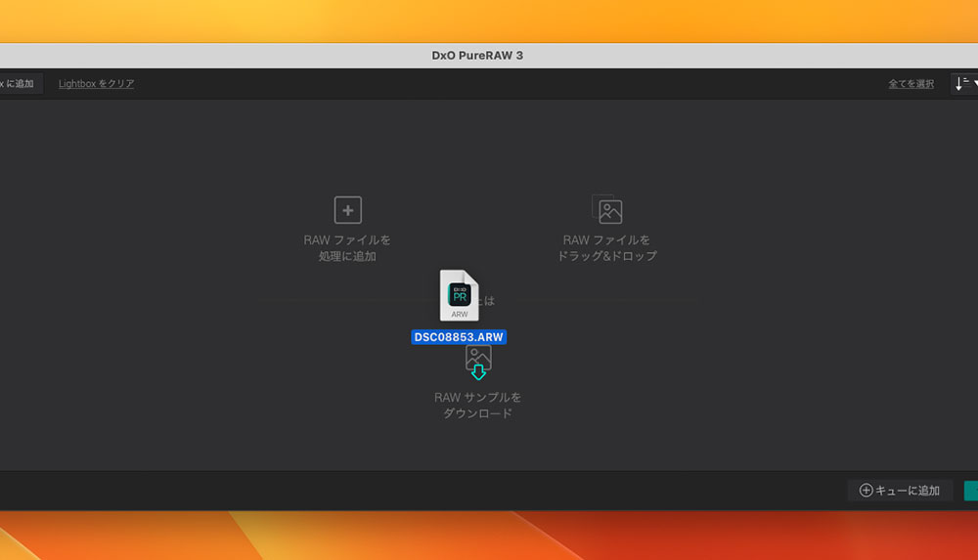The image size is (978, 560).
Task: Click the DxO PureRAW 3 window title
Action: (477, 56)
